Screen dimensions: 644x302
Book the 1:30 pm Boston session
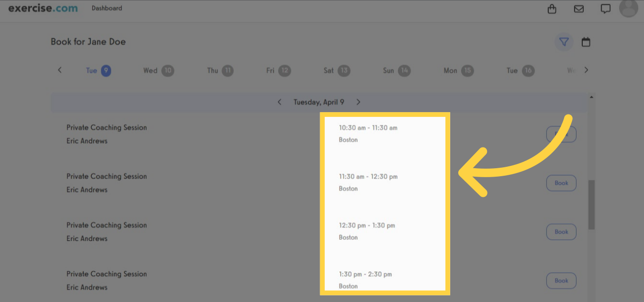[x=561, y=280]
